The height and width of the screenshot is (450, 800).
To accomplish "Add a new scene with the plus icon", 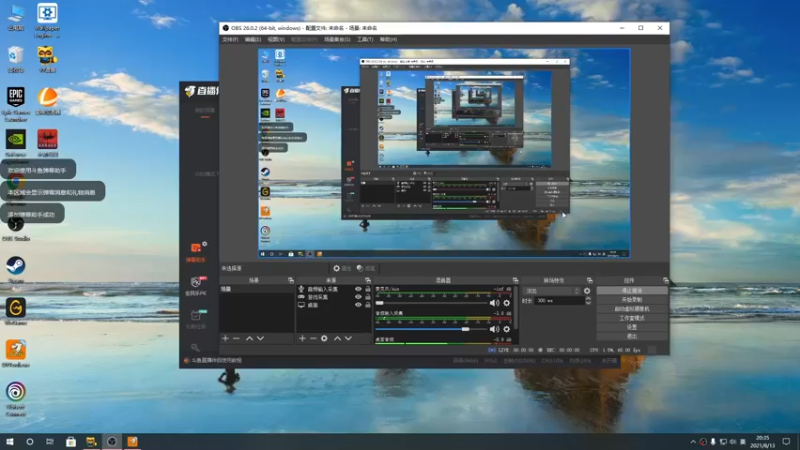I will coord(225,338).
